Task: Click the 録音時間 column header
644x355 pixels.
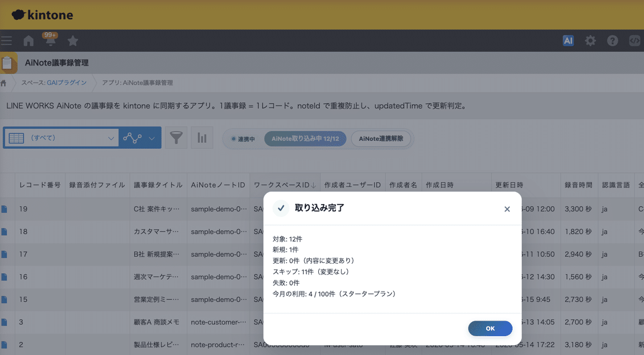Action: click(x=579, y=185)
